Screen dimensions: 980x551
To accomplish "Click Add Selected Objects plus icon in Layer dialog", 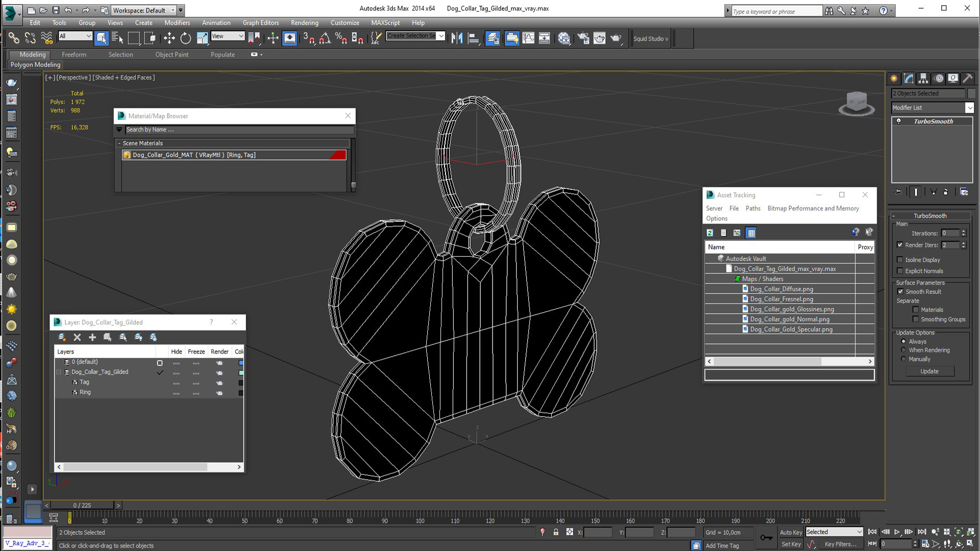I will tap(92, 337).
